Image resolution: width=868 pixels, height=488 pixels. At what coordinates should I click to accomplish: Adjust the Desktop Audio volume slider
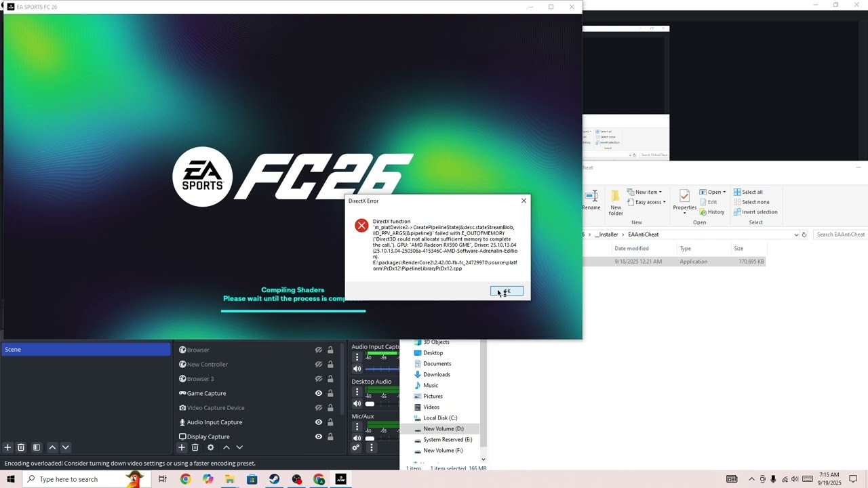coord(382,404)
